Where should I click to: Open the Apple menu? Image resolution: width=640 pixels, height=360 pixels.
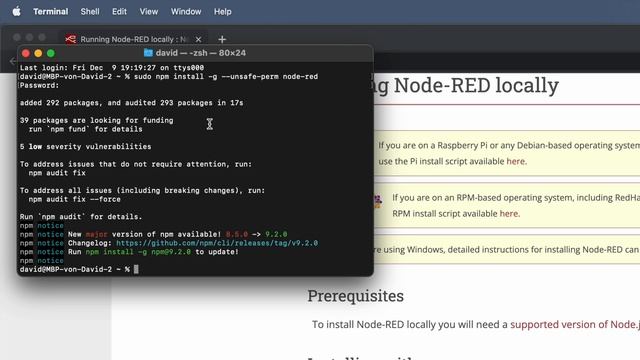click(x=16, y=11)
